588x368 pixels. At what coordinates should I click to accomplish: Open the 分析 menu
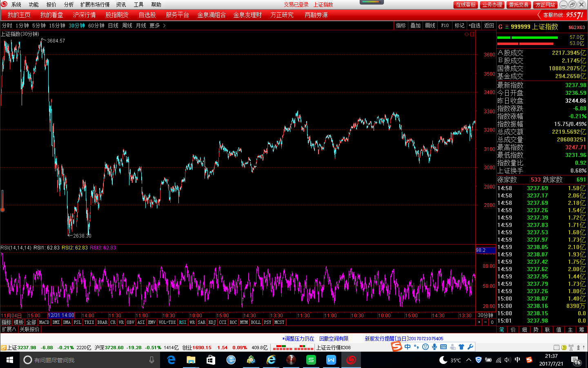(69, 4)
